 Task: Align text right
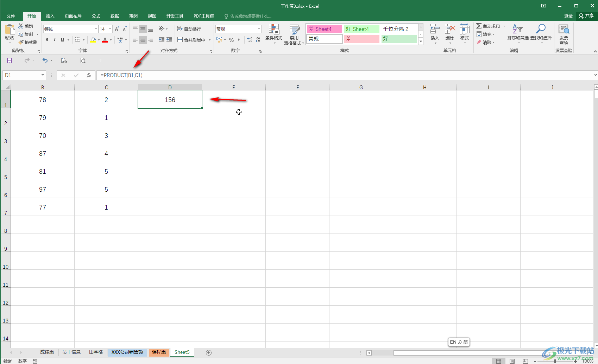pos(151,40)
